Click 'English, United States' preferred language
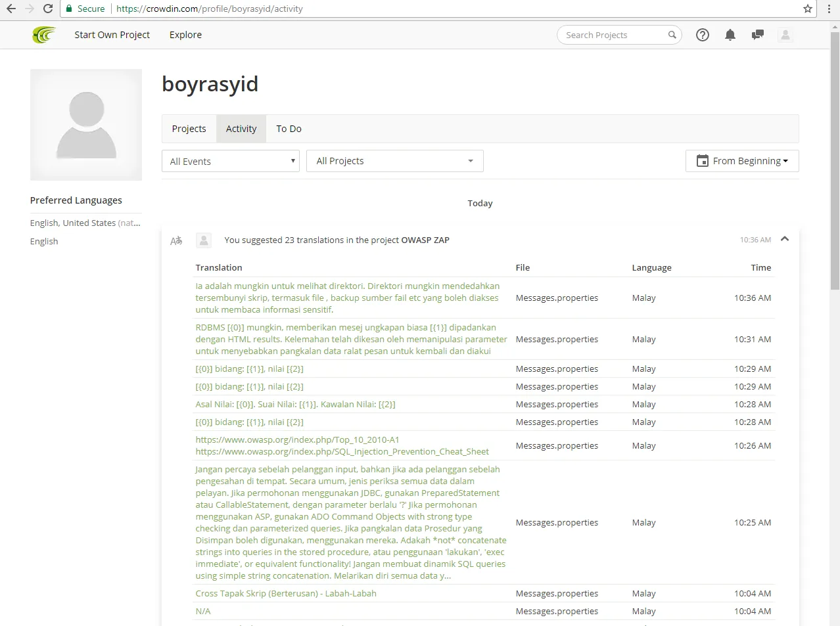This screenshot has height=626, width=840. click(x=85, y=223)
